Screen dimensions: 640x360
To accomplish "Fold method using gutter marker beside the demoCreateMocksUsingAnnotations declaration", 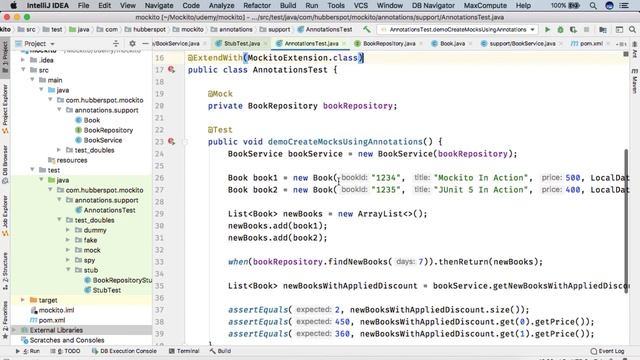I will (x=184, y=142).
